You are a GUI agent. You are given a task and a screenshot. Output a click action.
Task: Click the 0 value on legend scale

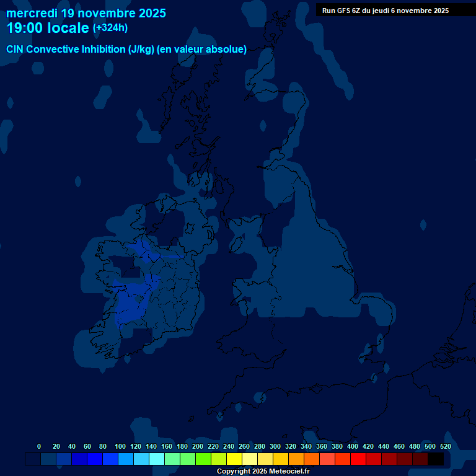(x=39, y=446)
